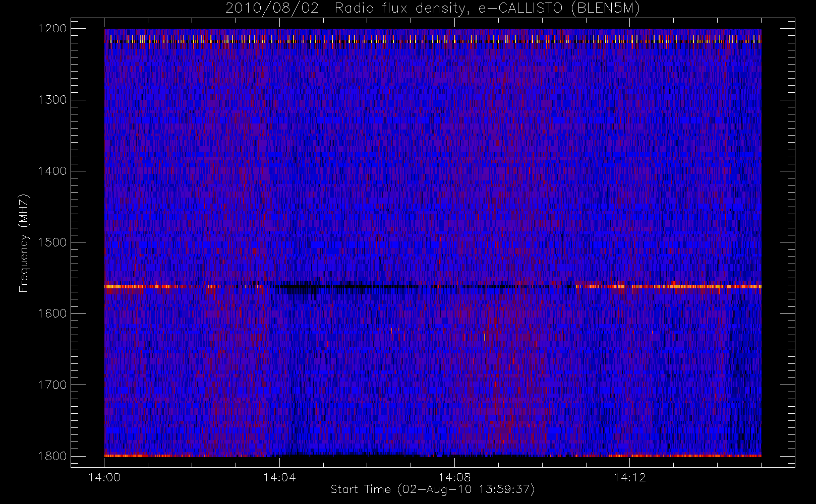The width and height of the screenshot is (816, 504).
Task: Click the 14:00 time tick label
Action: point(104,477)
